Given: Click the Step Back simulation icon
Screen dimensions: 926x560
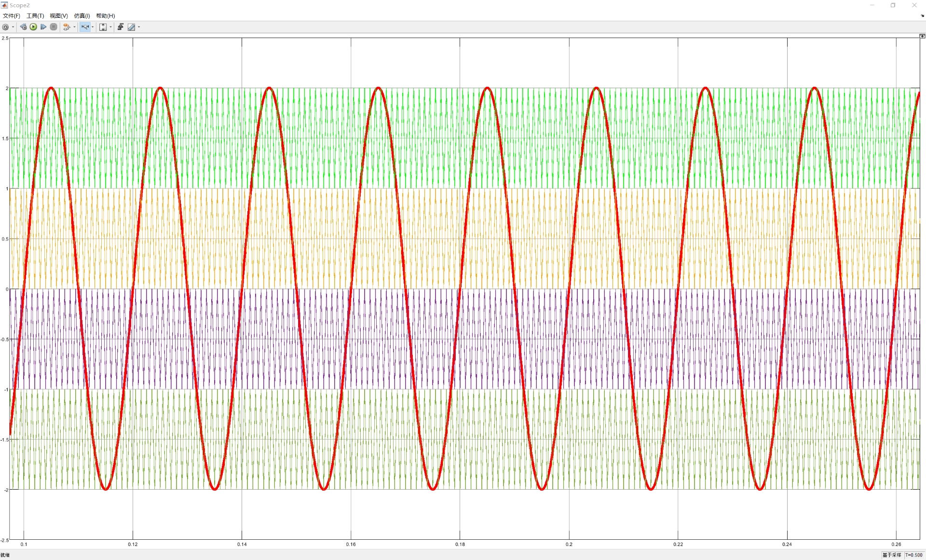Looking at the screenshot, I should coord(23,27).
